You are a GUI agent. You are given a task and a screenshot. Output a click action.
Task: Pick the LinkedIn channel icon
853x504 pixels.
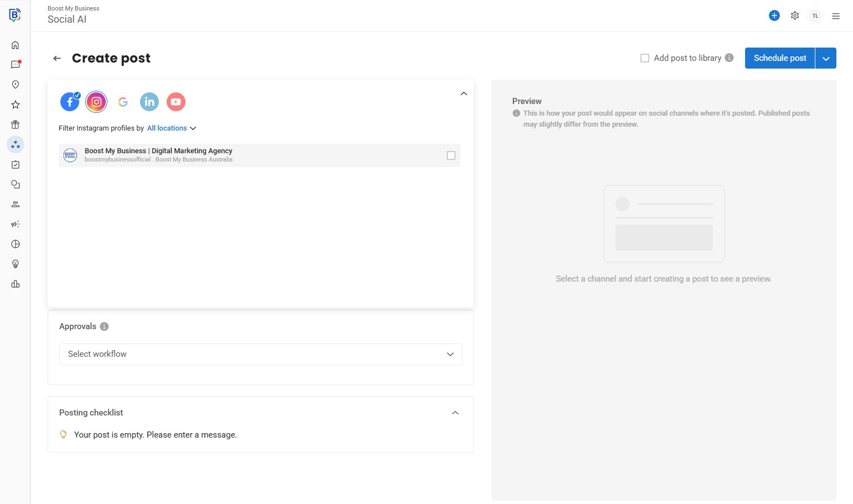pos(149,102)
